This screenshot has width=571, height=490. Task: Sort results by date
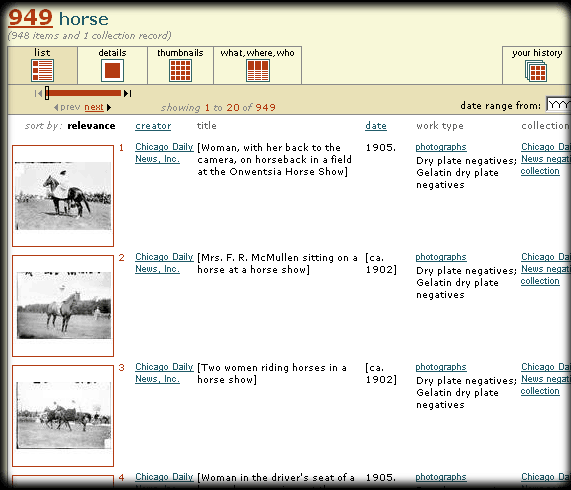(x=376, y=126)
